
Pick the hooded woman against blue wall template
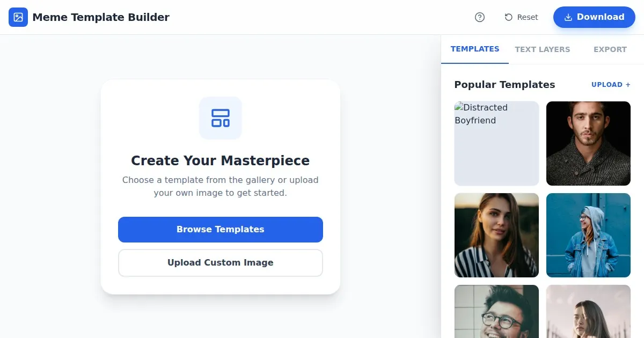click(x=588, y=235)
